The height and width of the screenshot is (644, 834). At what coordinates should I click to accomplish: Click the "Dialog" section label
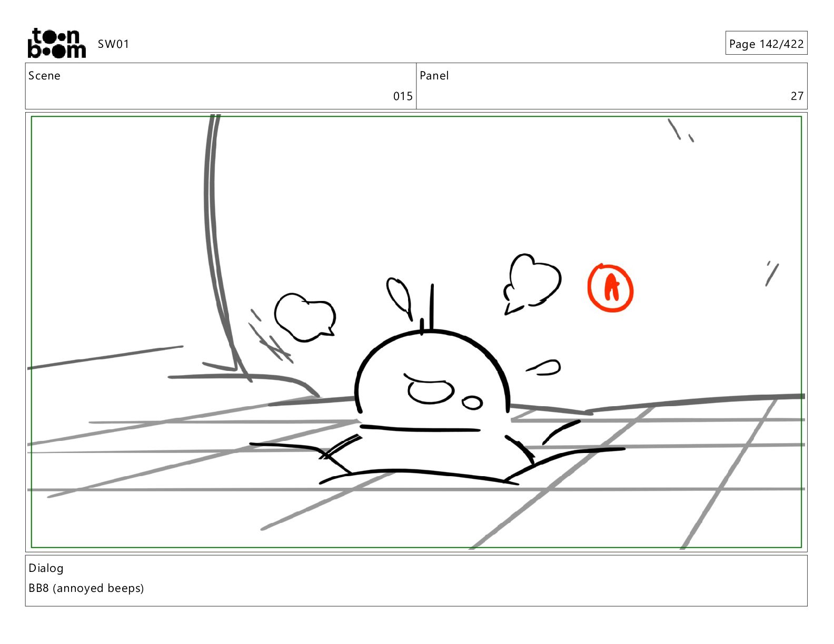46,568
